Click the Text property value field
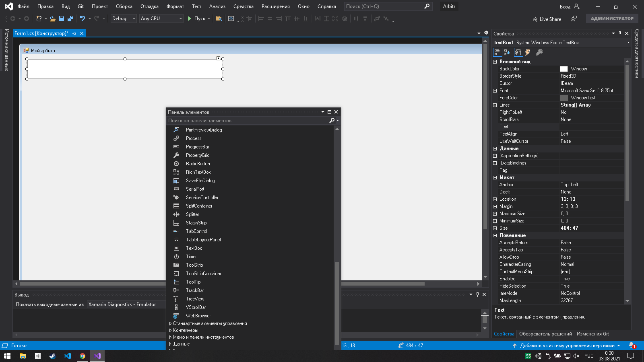This screenshot has width=644, height=362. (592, 127)
